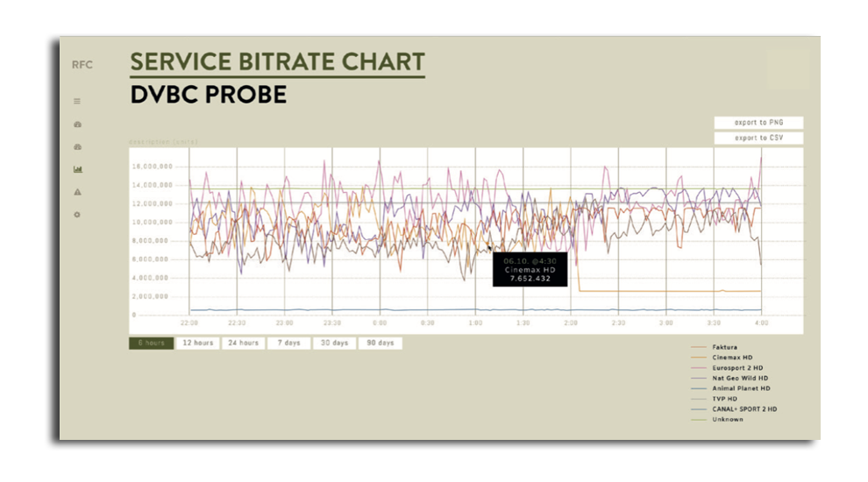The height and width of the screenshot is (482, 868).
Task: Open the alerts warning triangle icon
Action: coord(77,192)
